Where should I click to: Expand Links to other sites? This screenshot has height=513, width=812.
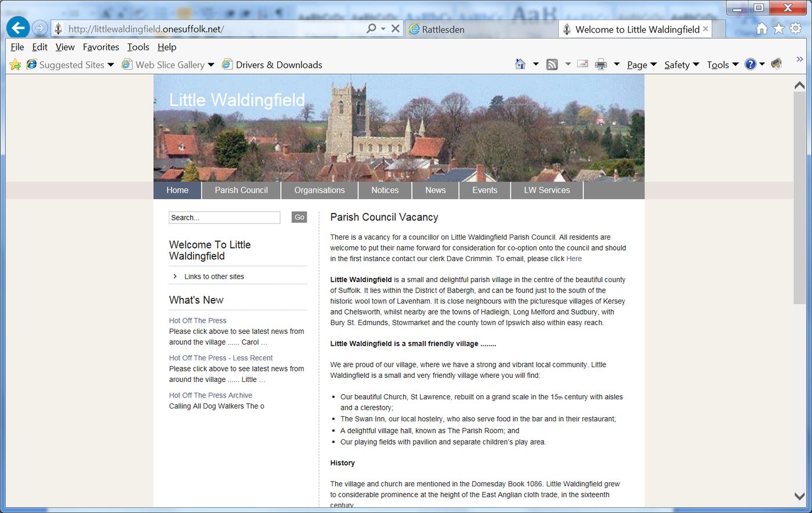pyautogui.click(x=214, y=276)
